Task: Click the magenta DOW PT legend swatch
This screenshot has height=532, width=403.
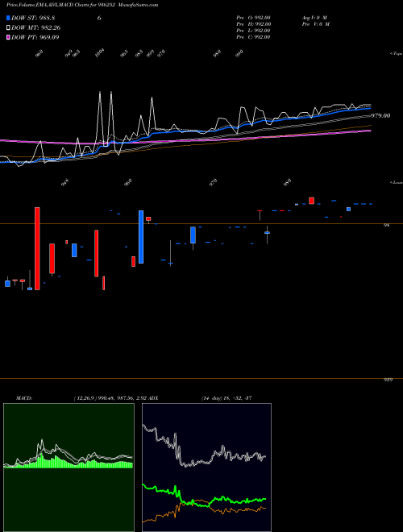Action: 9,37
